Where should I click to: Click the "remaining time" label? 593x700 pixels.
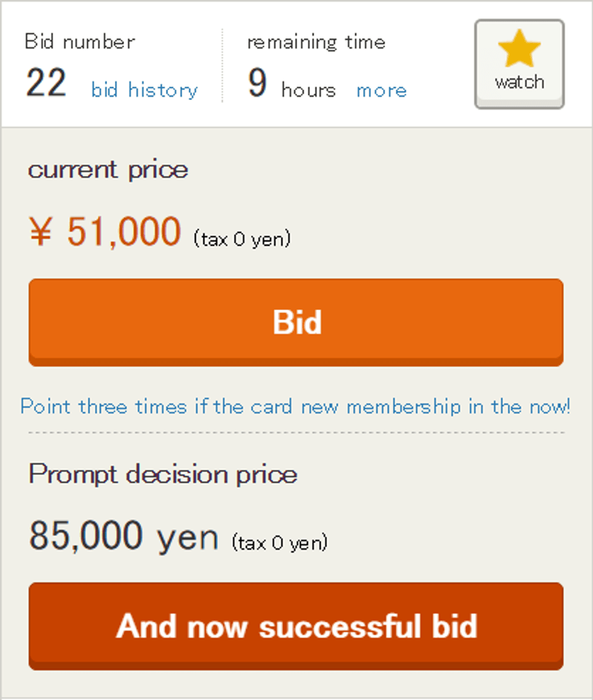(316, 42)
